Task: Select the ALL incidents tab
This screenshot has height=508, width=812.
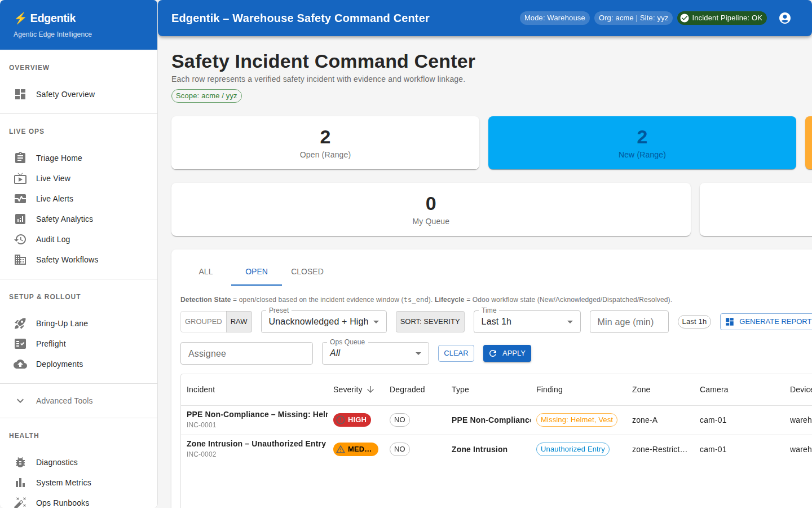Action: point(205,271)
